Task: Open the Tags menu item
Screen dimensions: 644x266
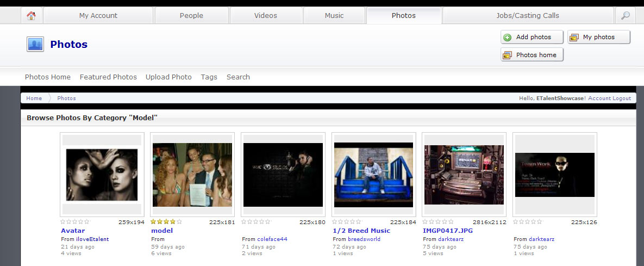Action: (209, 77)
